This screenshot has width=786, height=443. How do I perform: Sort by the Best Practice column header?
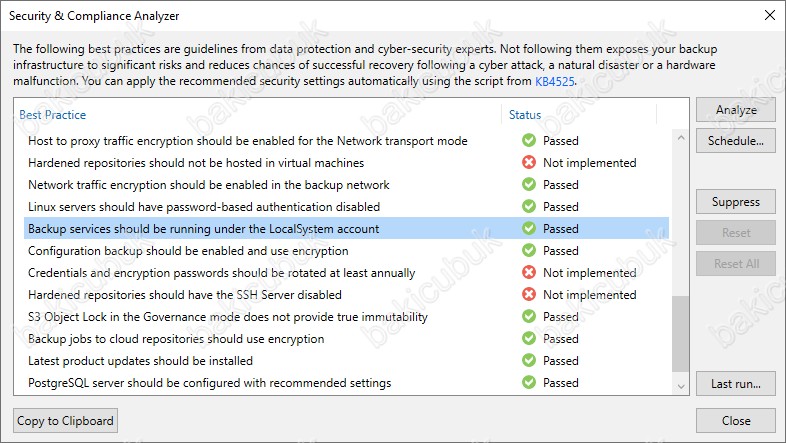click(x=52, y=115)
